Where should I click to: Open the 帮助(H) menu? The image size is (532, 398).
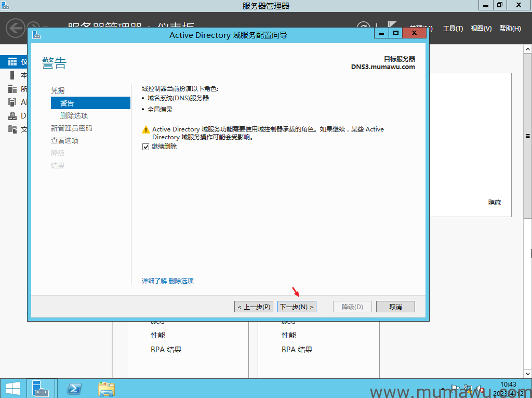click(x=510, y=29)
